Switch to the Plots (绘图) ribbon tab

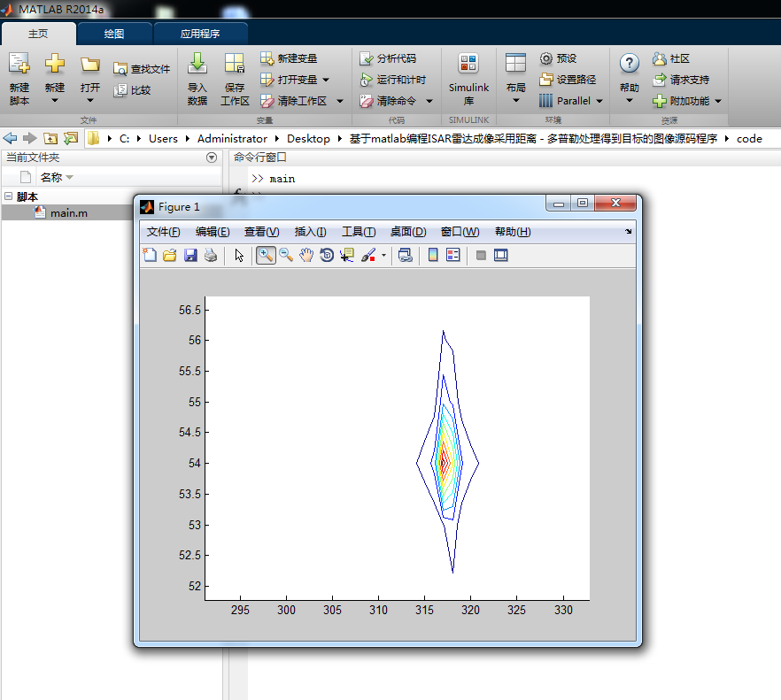point(114,34)
